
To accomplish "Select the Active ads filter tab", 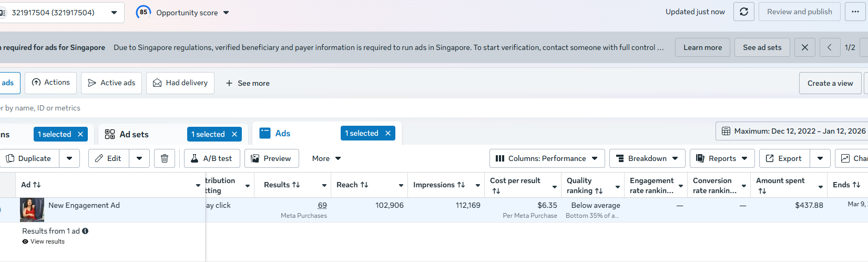I will [111, 83].
